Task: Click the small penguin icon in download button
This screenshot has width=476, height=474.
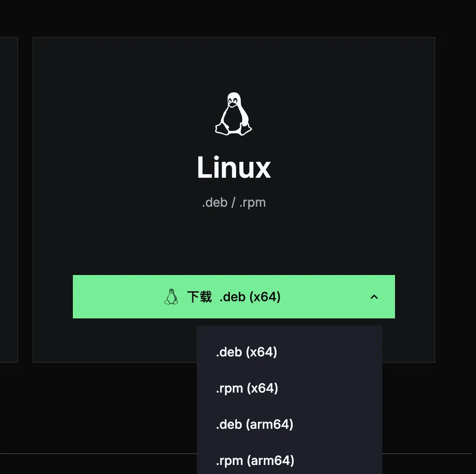Action: click(171, 297)
